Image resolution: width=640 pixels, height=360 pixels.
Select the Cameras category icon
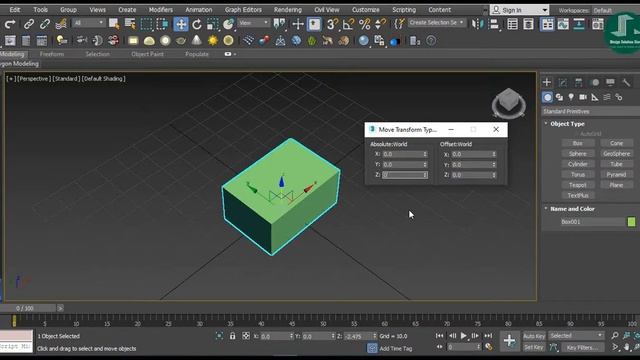click(583, 97)
